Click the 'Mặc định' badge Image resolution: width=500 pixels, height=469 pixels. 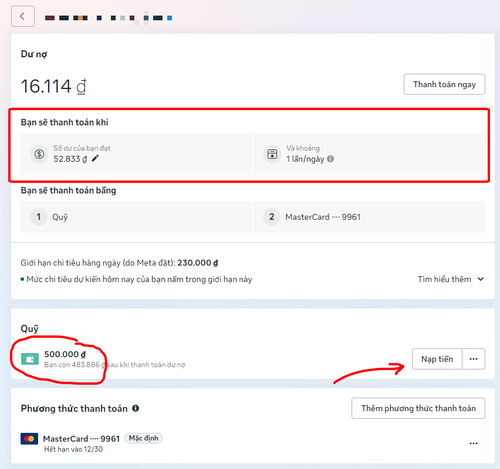pyautogui.click(x=143, y=438)
